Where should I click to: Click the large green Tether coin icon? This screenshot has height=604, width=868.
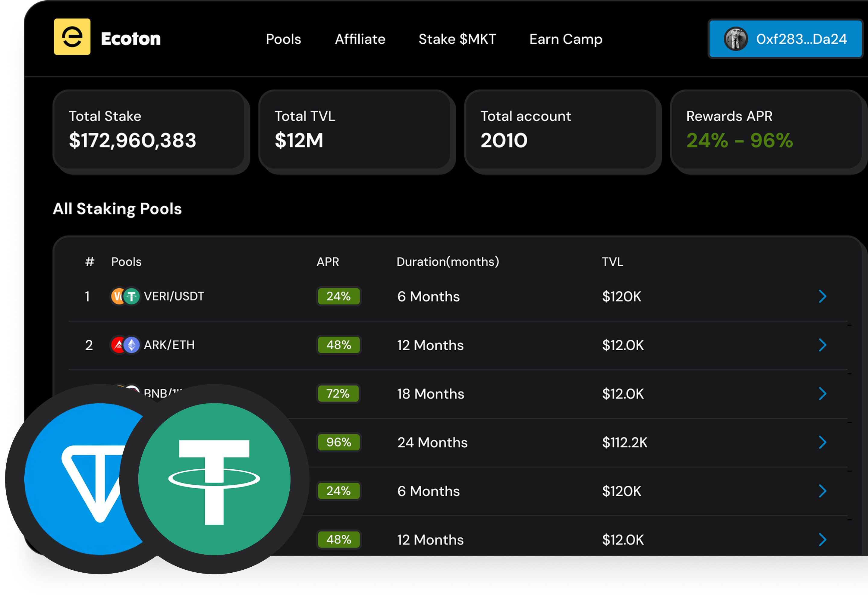click(214, 479)
